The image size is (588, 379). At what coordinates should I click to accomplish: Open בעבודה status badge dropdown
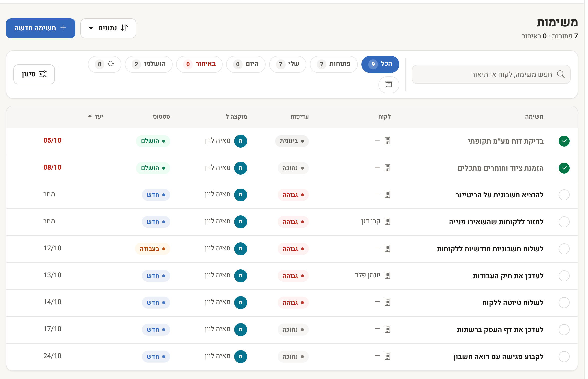[x=152, y=249]
